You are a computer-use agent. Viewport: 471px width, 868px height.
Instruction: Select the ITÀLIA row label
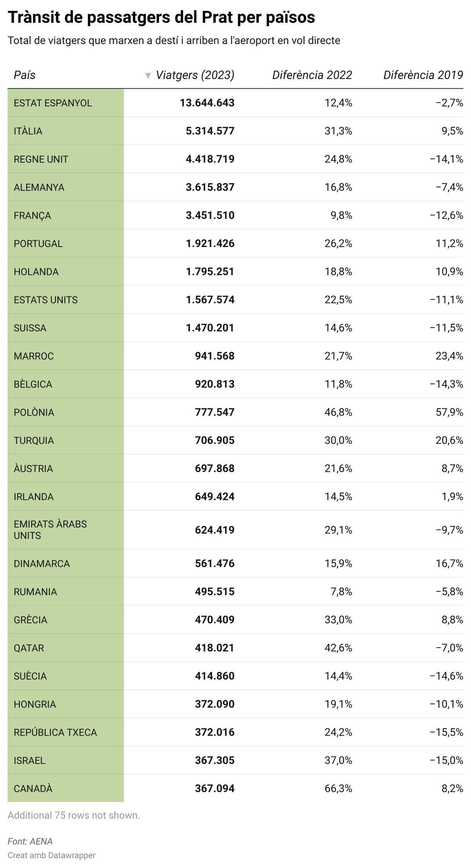(x=28, y=131)
